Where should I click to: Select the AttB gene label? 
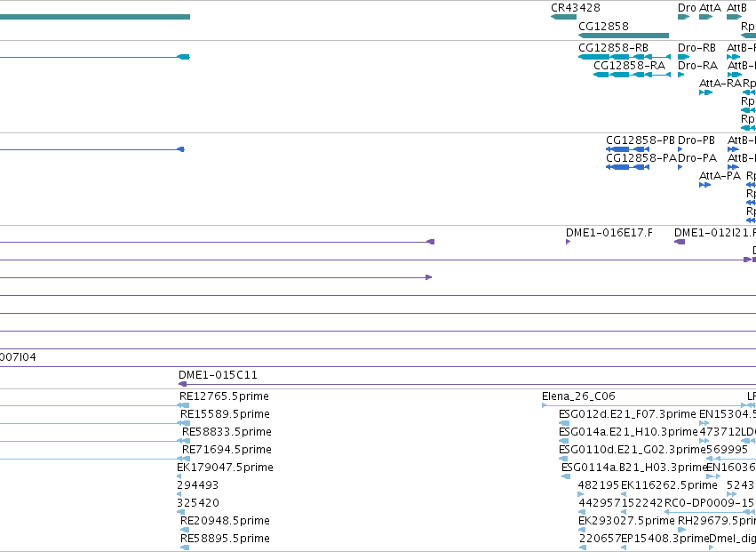pos(736,8)
